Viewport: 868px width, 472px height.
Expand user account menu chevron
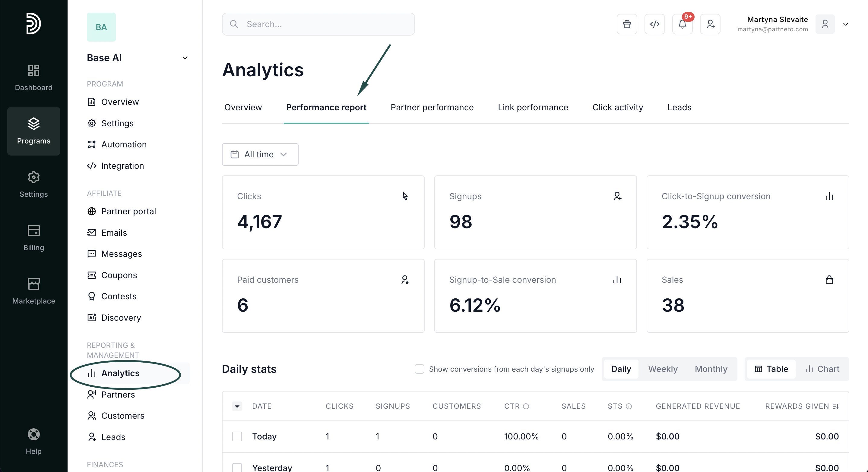coord(845,24)
